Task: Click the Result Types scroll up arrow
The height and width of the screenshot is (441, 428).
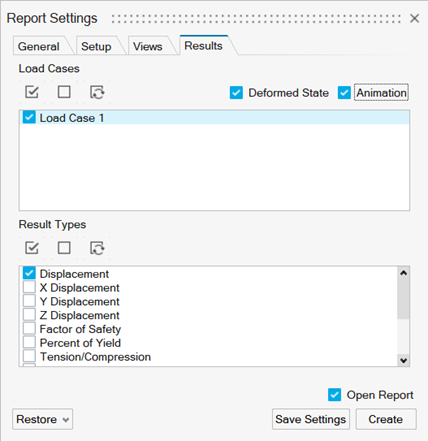Action: pyautogui.click(x=404, y=273)
